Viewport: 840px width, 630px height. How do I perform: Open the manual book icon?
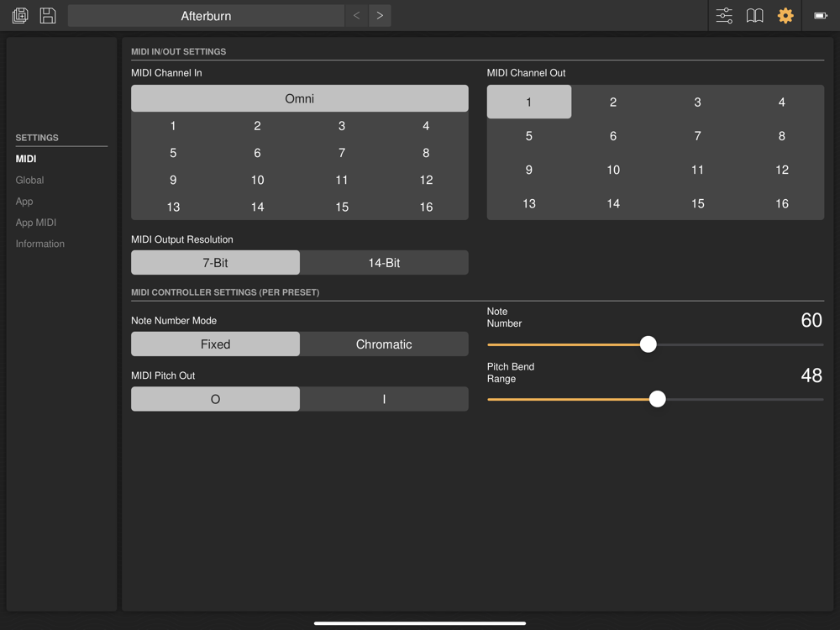755,15
